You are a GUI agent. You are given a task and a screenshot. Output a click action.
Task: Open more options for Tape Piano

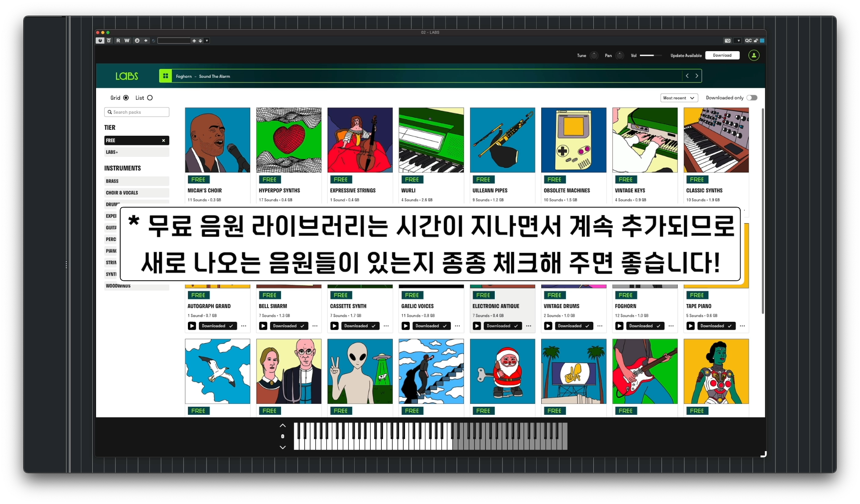tap(742, 326)
